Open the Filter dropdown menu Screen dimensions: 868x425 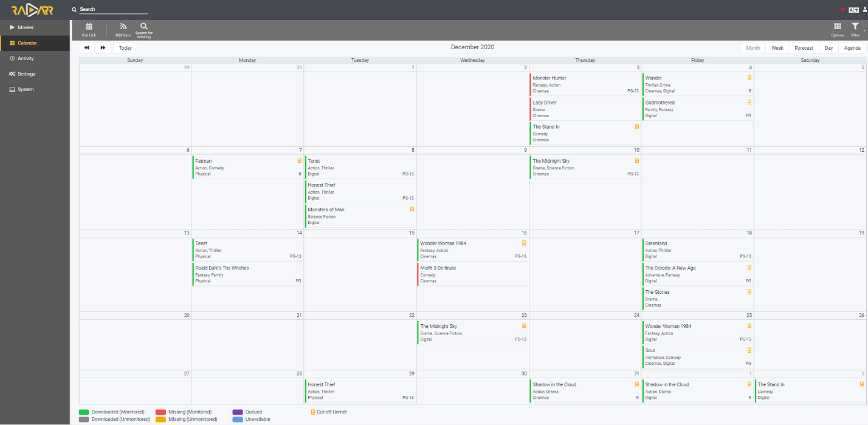pos(855,29)
